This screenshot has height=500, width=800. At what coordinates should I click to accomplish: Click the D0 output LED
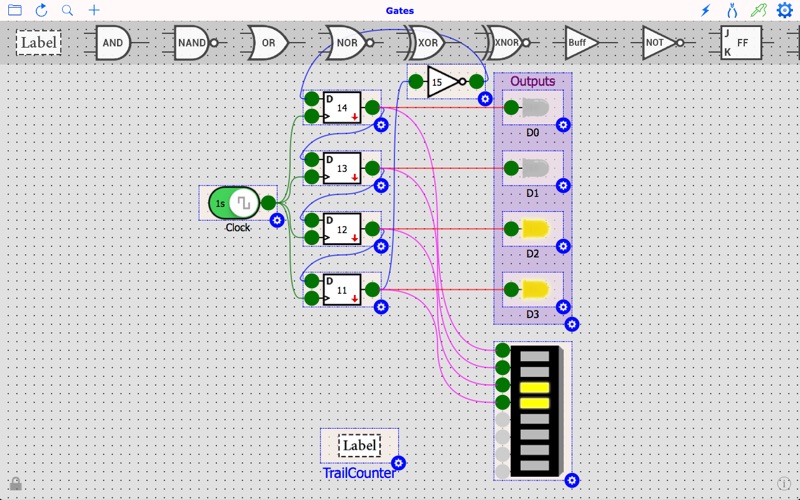(x=535, y=108)
